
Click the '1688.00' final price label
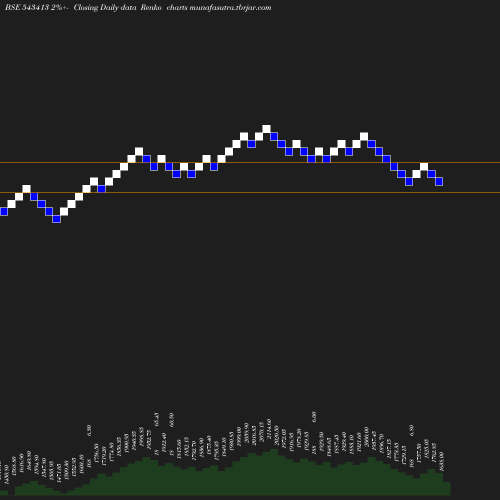[442, 461]
